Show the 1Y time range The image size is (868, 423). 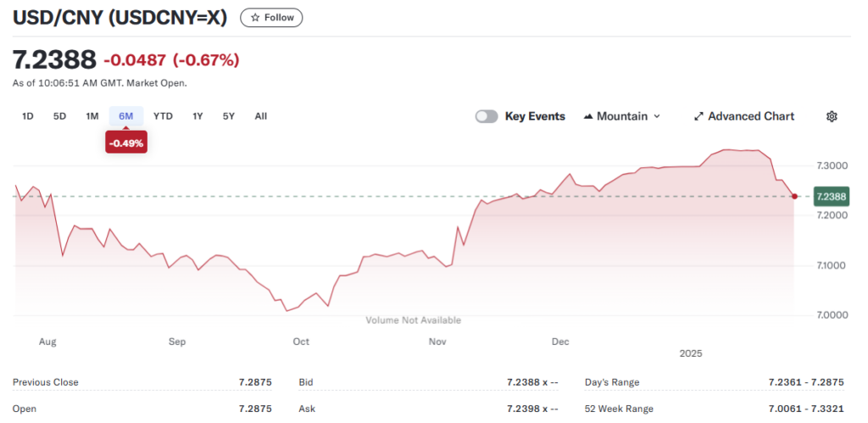[198, 116]
